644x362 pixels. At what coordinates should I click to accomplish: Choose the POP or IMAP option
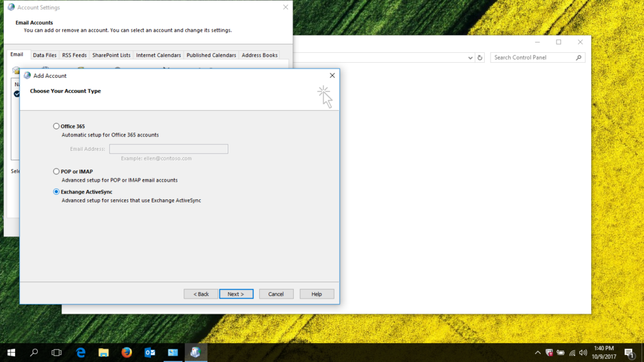[56, 171]
